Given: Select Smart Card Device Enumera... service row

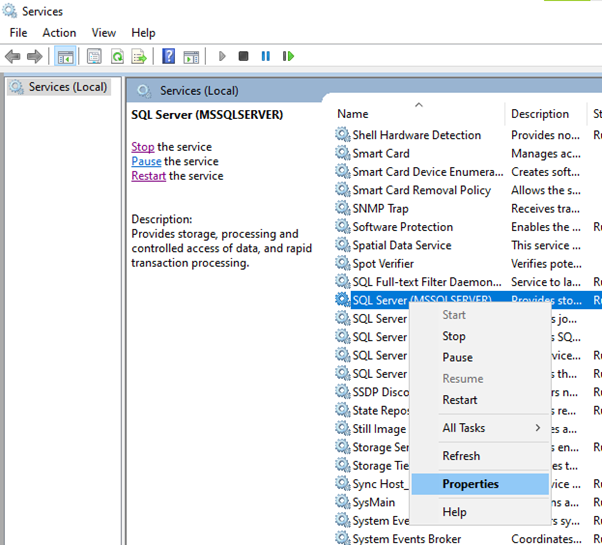Looking at the screenshot, I should (x=428, y=172).
